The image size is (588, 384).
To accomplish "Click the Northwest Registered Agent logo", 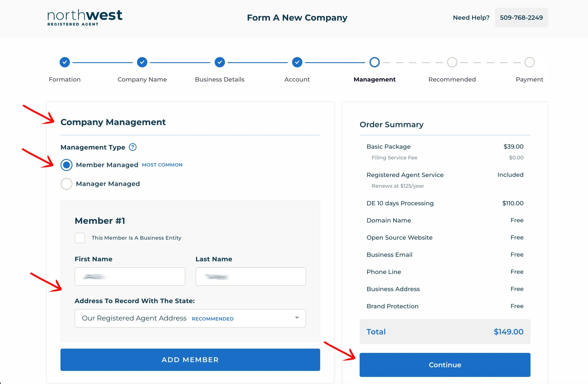I will 85,18.
